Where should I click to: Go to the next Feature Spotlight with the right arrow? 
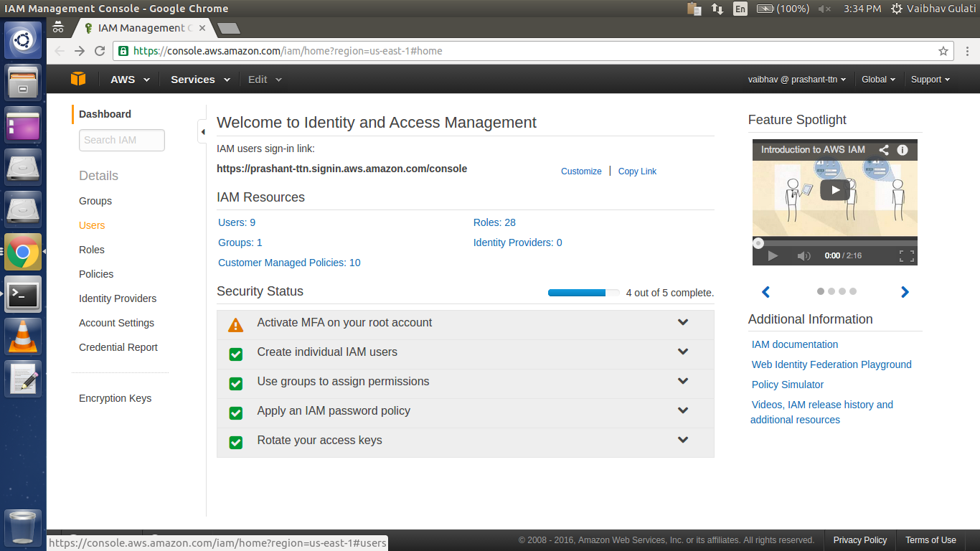coord(905,292)
